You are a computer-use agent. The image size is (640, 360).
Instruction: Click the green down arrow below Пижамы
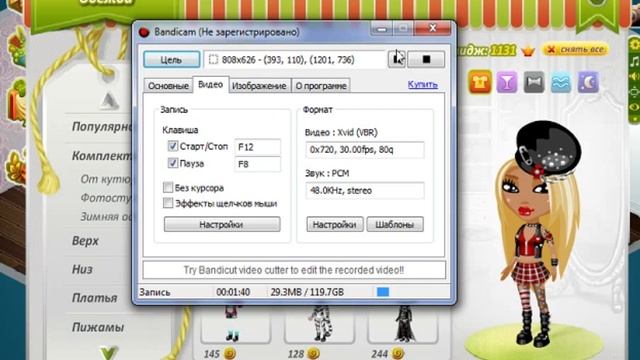click(x=109, y=352)
